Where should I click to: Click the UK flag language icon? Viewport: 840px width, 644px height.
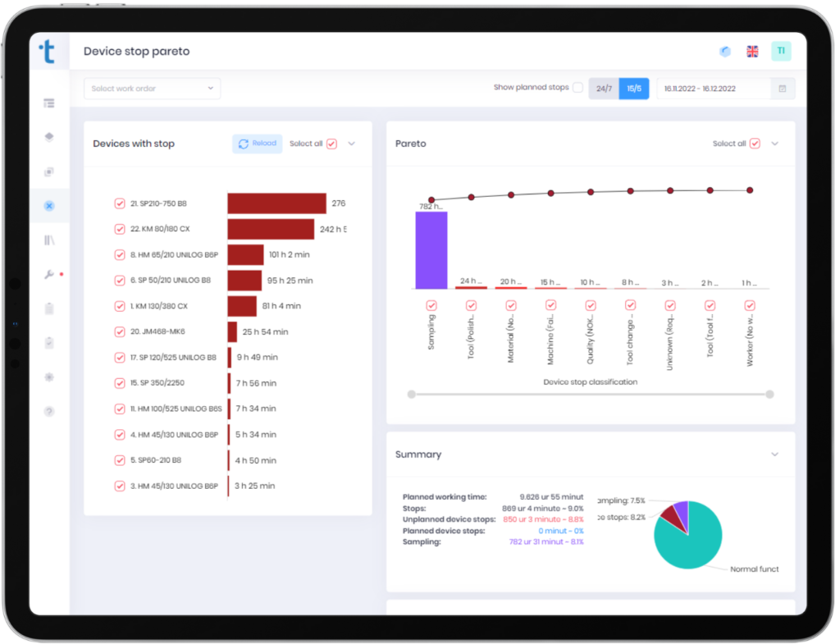[x=753, y=52]
